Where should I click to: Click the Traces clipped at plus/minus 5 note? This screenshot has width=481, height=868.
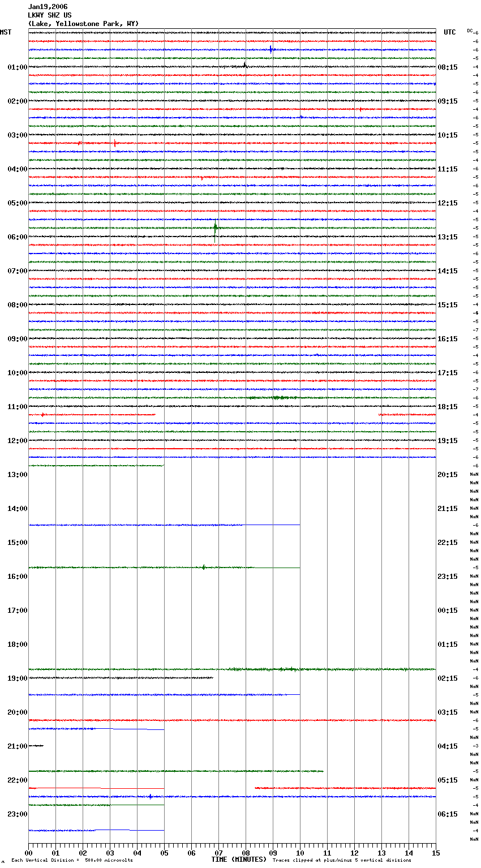(x=342, y=861)
